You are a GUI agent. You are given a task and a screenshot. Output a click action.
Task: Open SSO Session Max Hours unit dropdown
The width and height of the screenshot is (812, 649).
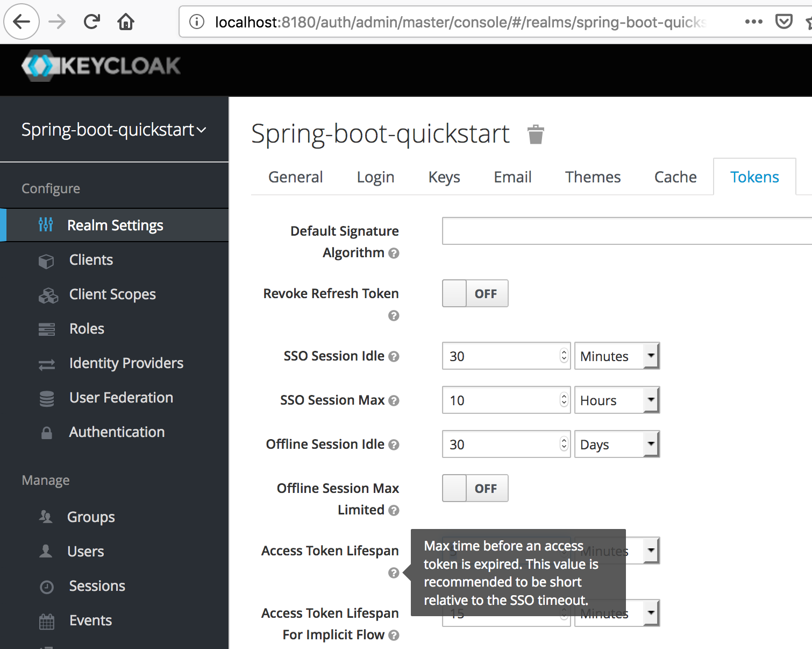[617, 400]
